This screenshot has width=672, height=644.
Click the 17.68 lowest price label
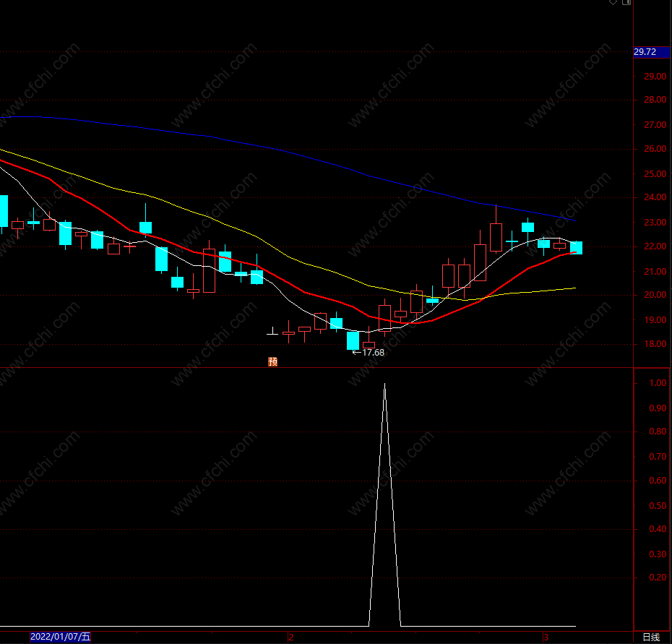click(x=373, y=353)
